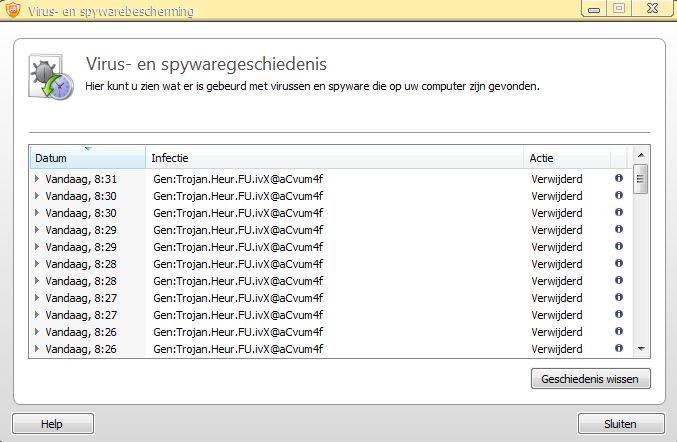Click the info icon for the 8:31 entry

click(618, 178)
